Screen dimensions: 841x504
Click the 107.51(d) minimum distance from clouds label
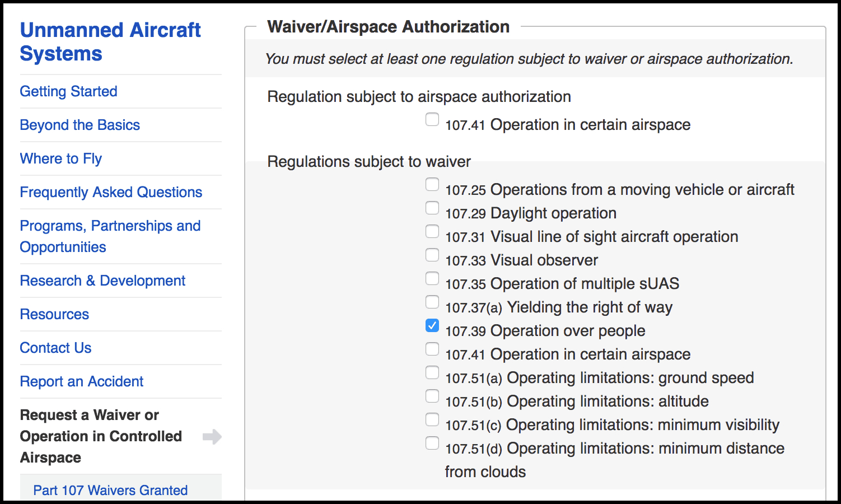coord(615,460)
